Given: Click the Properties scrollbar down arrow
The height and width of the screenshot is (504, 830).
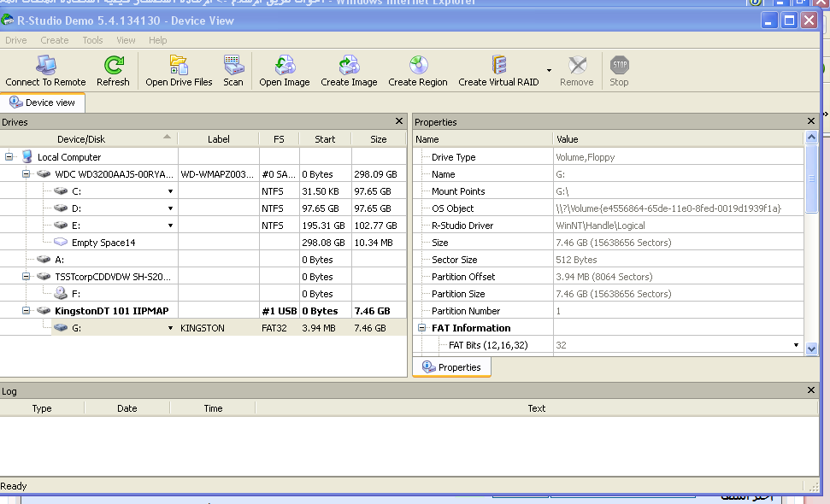Looking at the screenshot, I should [x=811, y=349].
